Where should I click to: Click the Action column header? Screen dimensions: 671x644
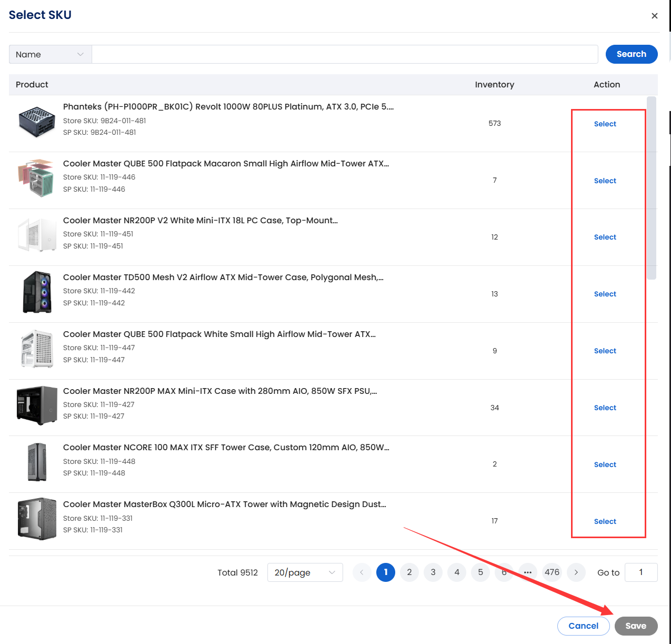(x=607, y=84)
